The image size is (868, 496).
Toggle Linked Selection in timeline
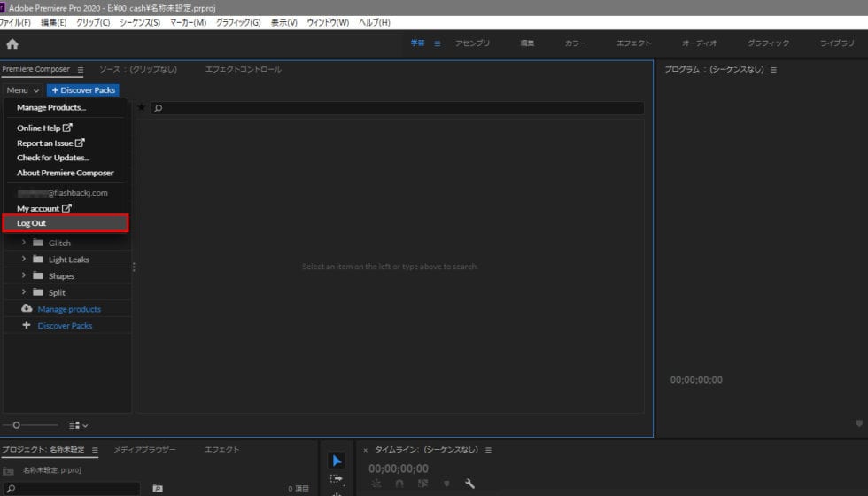423,484
